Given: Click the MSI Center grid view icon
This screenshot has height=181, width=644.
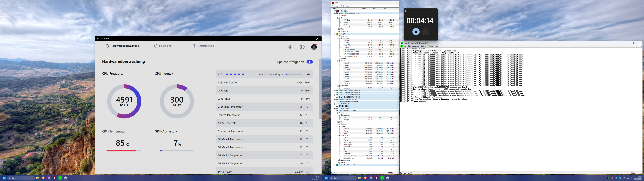Looking at the screenshot, I should tap(290, 47).
